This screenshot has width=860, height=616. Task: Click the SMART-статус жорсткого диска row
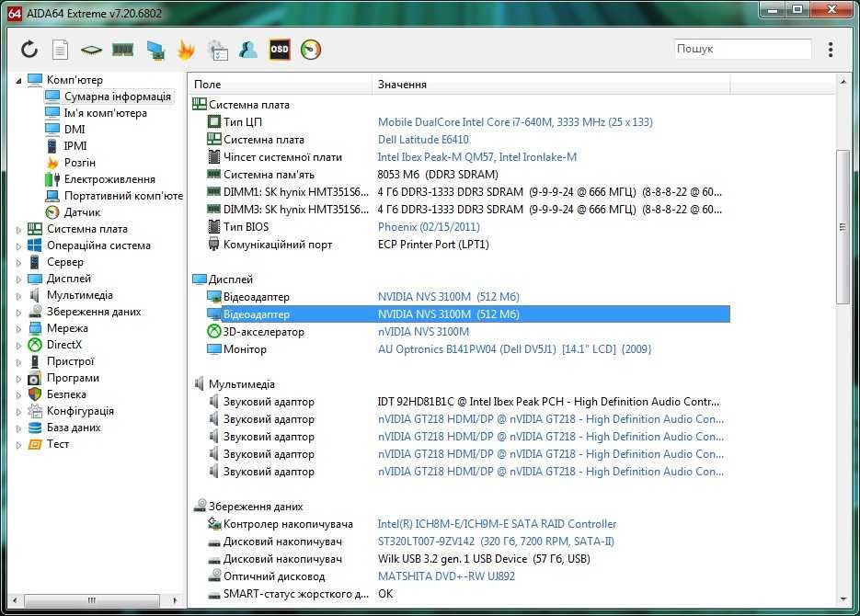point(467,594)
